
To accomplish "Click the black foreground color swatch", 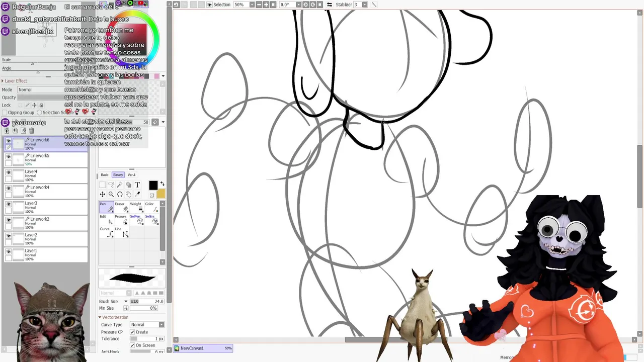I will [153, 186].
